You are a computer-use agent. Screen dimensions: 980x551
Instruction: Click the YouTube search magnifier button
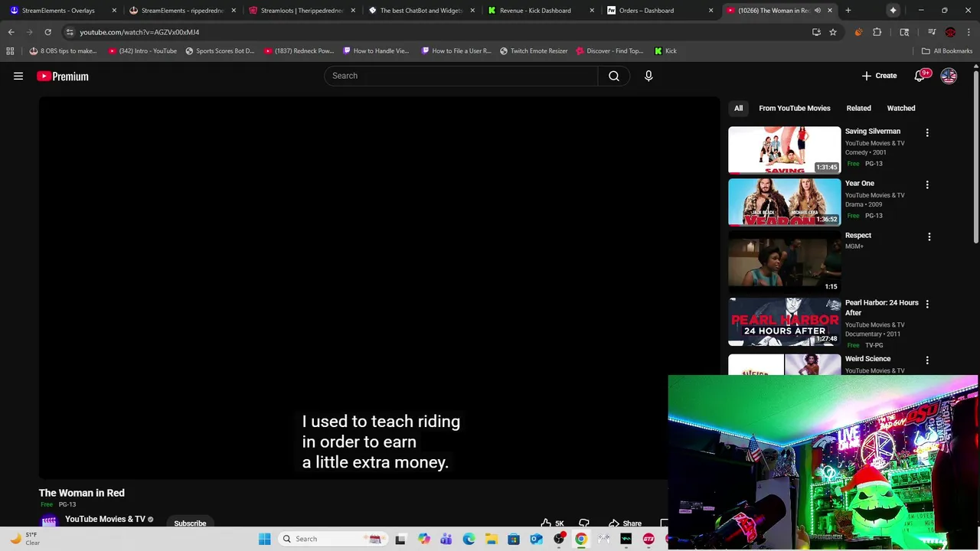[614, 76]
